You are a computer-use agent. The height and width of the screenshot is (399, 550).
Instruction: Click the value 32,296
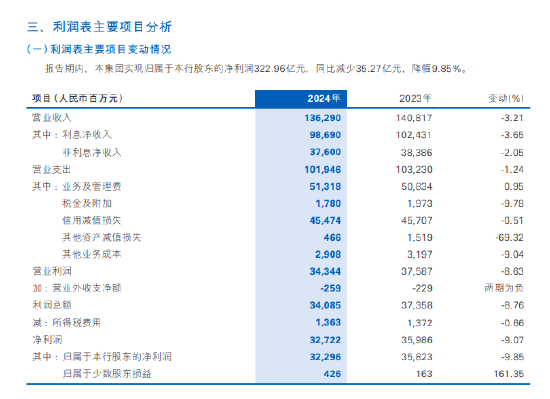(x=325, y=357)
